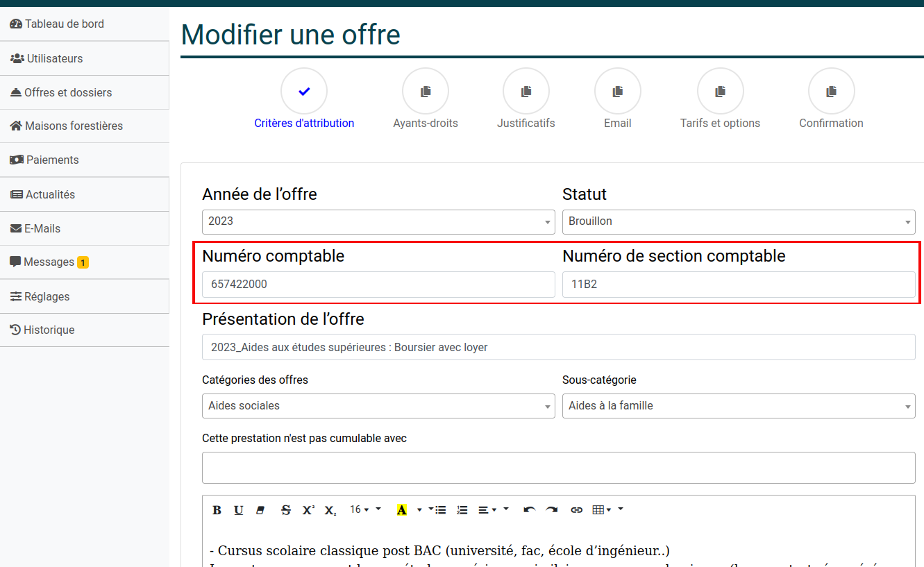This screenshot has width=924, height=567.
Task: Open the table insertion tool
Action: [598, 509]
